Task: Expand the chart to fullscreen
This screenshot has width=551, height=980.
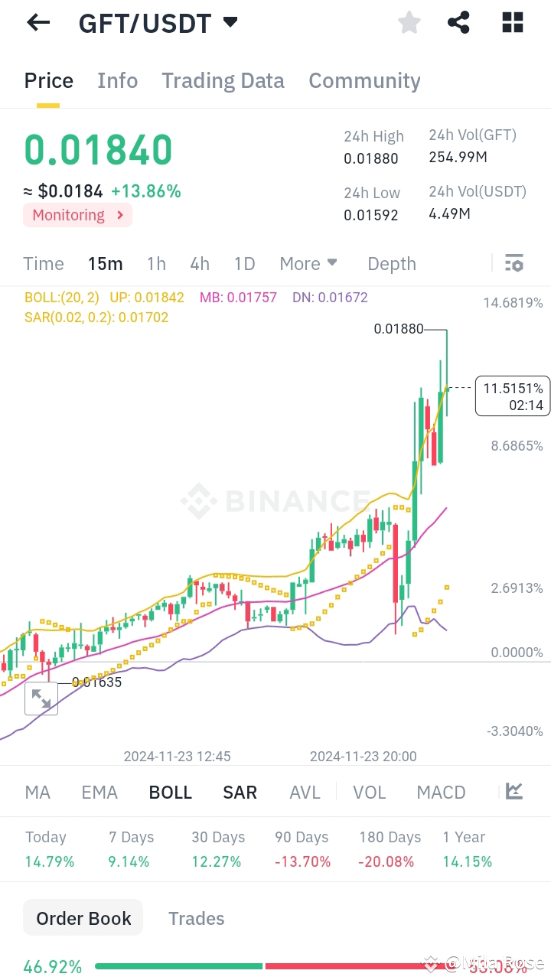Action: pos(41,698)
